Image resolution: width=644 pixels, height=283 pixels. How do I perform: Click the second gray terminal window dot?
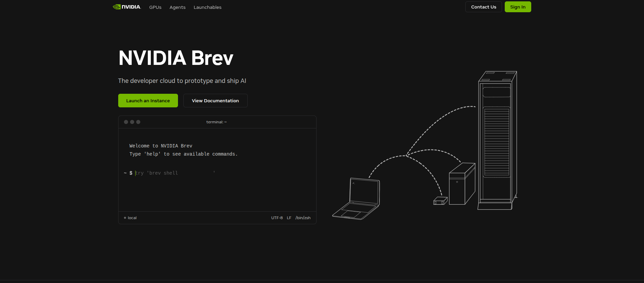click(x=132, y=122)
